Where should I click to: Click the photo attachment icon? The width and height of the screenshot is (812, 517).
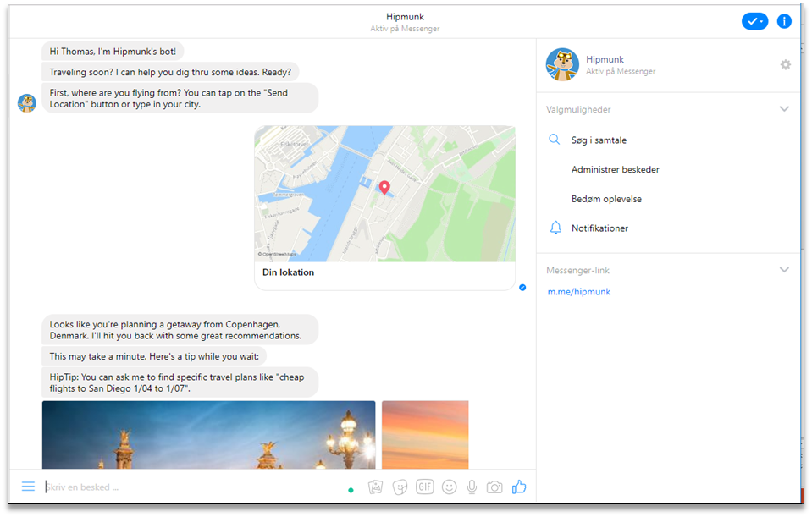point(375,487)
